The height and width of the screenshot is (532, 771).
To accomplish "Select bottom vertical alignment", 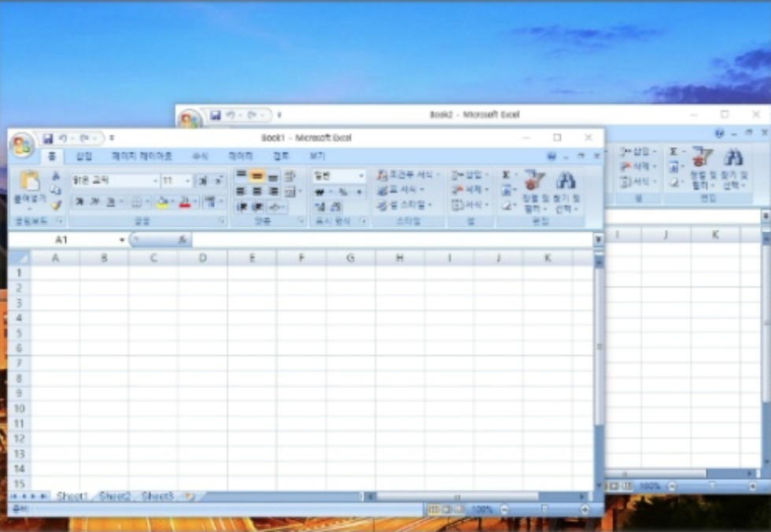I will (273, 176).
